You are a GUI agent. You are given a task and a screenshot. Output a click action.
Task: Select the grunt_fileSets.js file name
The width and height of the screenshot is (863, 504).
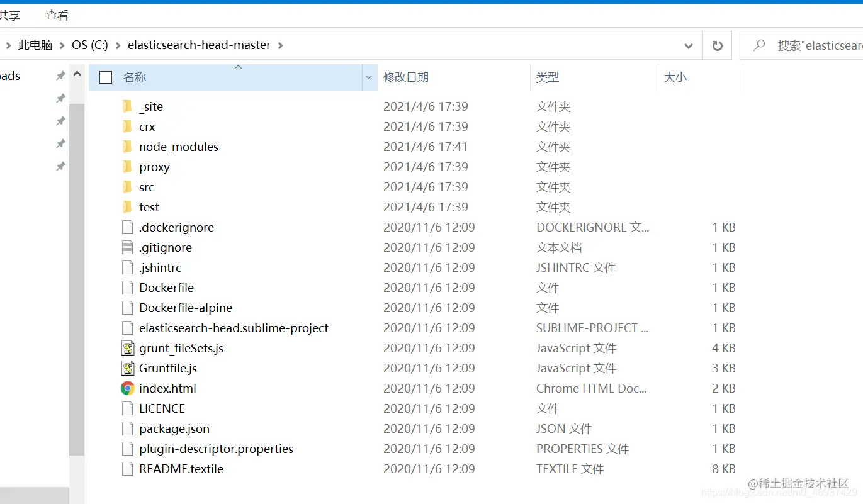click(181, 348)
